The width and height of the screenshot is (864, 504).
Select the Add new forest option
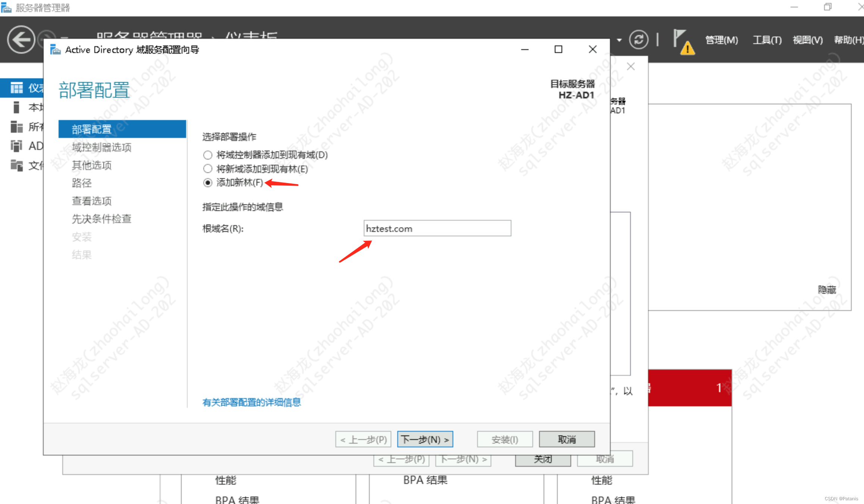coord(208,183)
